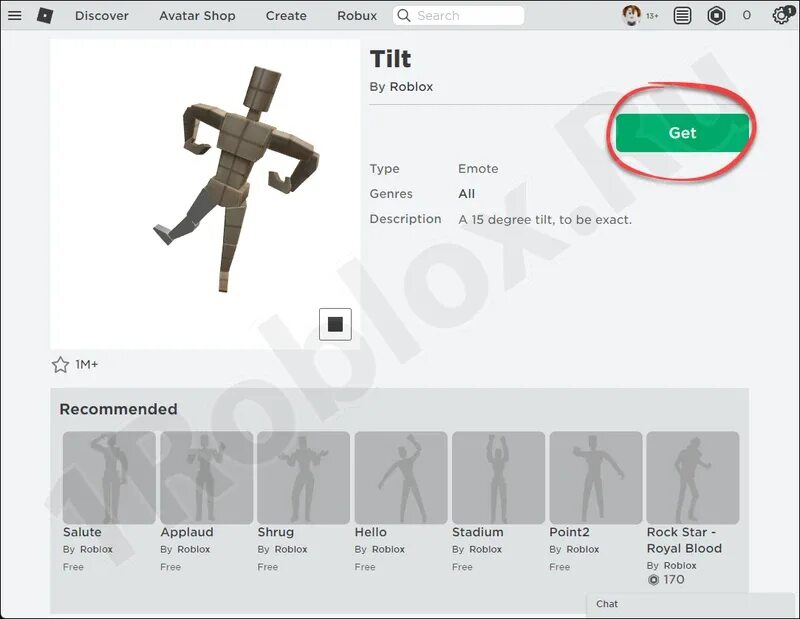Click the Roblox creator link under Salute
Image resolution: width=800 pixels, height=619 pixels.
(x=96, y=550)
